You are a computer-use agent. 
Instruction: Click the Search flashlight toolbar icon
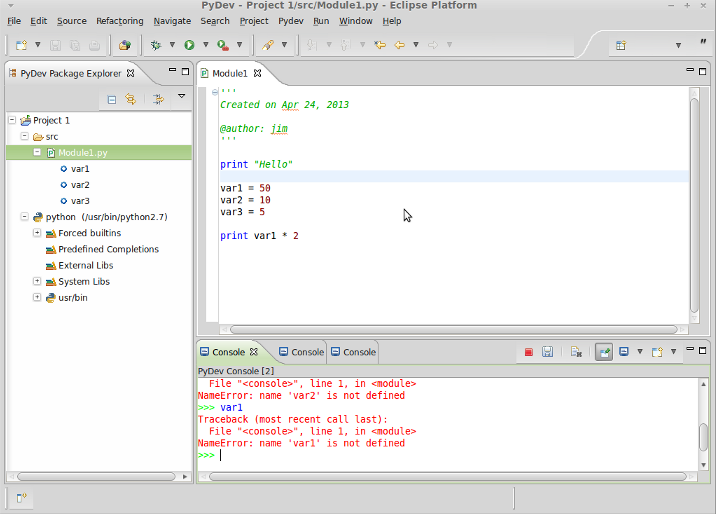click(x=268, y=45)
